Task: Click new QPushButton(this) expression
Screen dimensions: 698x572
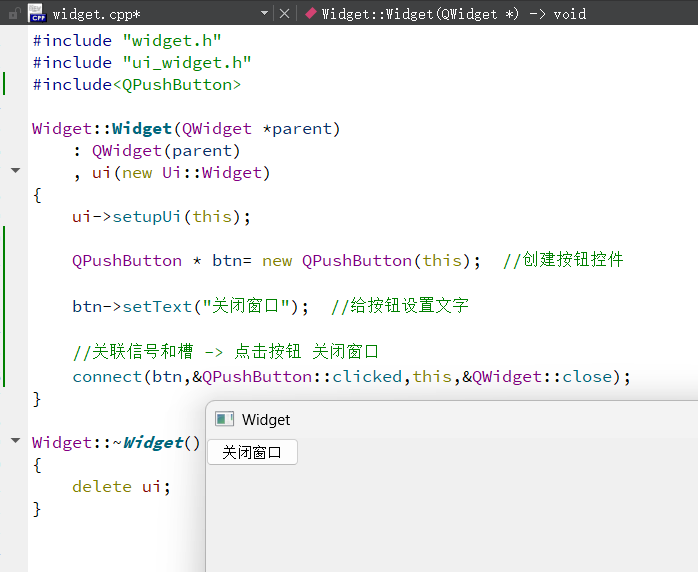Action: tap(366, 261)
